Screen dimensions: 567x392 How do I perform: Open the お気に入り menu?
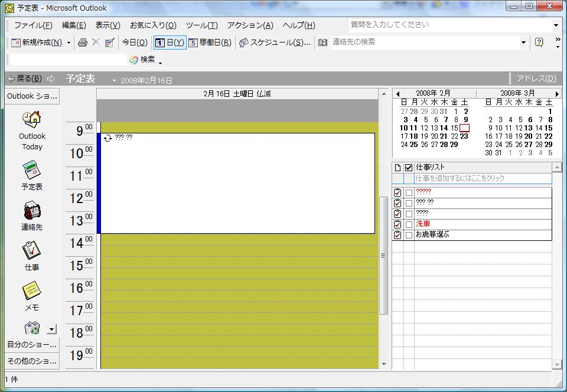click(153, 25)
